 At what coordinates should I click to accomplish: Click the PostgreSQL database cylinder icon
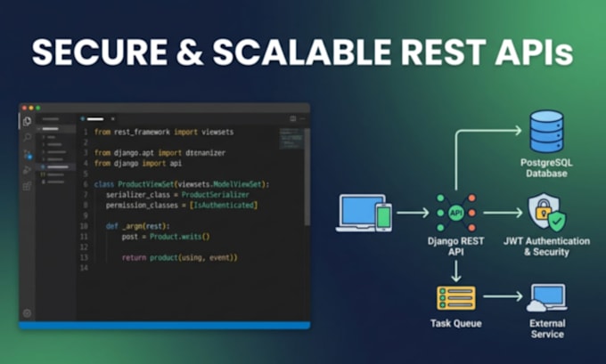click(546, 132)
